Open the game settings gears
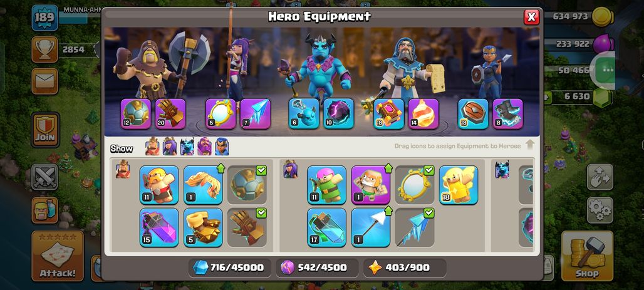This screenshot has height=290, width=644. (600, 210)
